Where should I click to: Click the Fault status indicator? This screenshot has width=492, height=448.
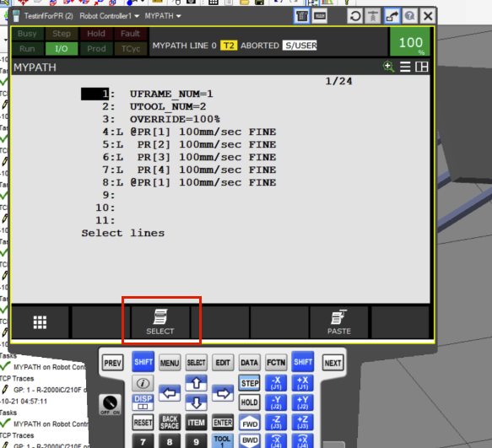point(131,34)
